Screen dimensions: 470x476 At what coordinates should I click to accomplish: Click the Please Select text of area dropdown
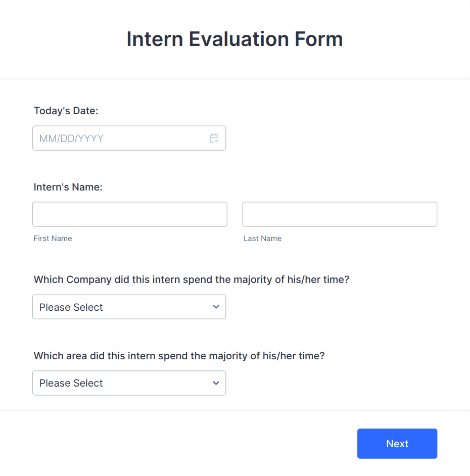click(71, 383)
